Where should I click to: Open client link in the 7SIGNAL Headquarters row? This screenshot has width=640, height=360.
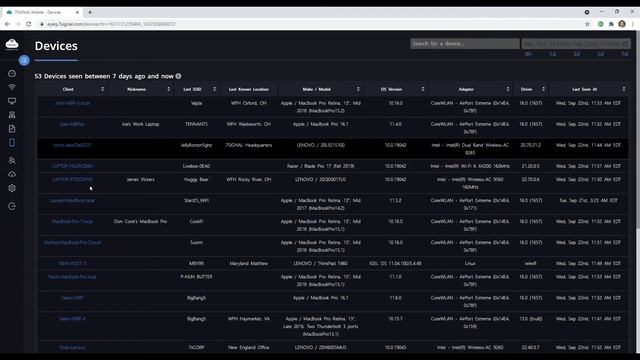click(x=72, y=145)
